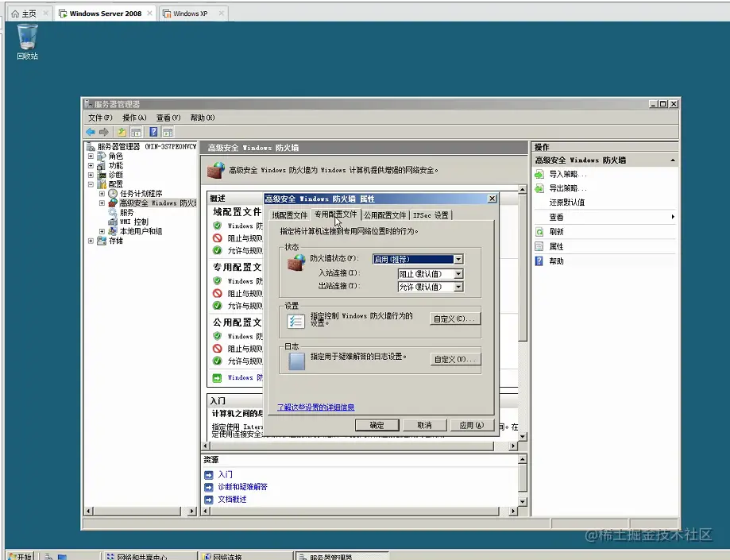Expand the 诊断 tree node

91,175
